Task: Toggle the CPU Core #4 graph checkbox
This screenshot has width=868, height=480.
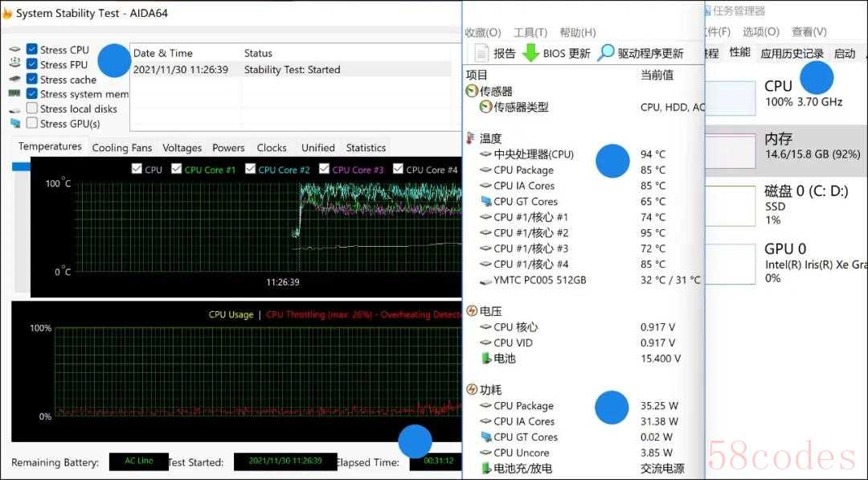Action: (398, 169)
